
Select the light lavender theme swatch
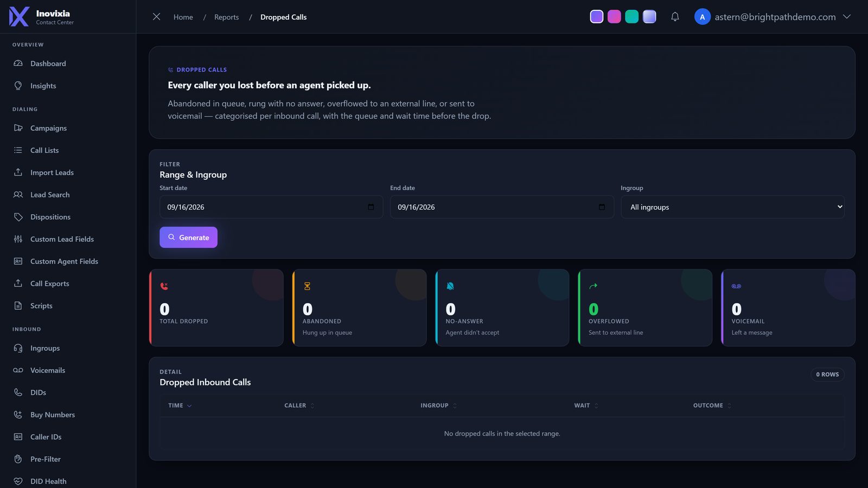649,17
